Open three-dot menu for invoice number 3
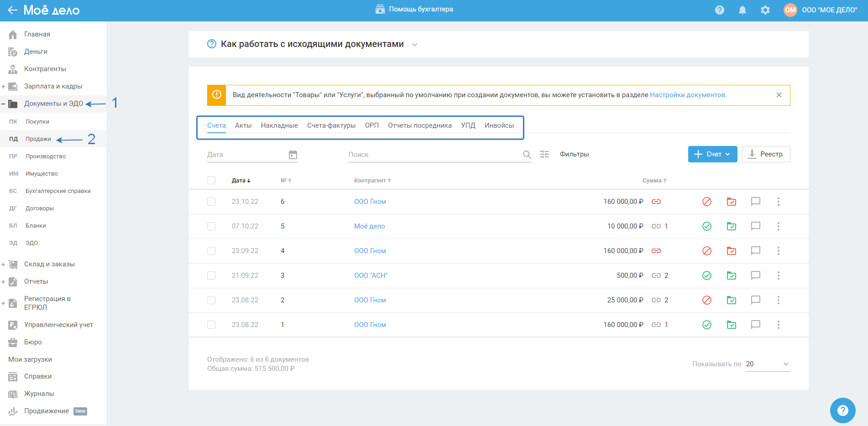Viewport: 868px width, 426px height. (x=779, y=275)
